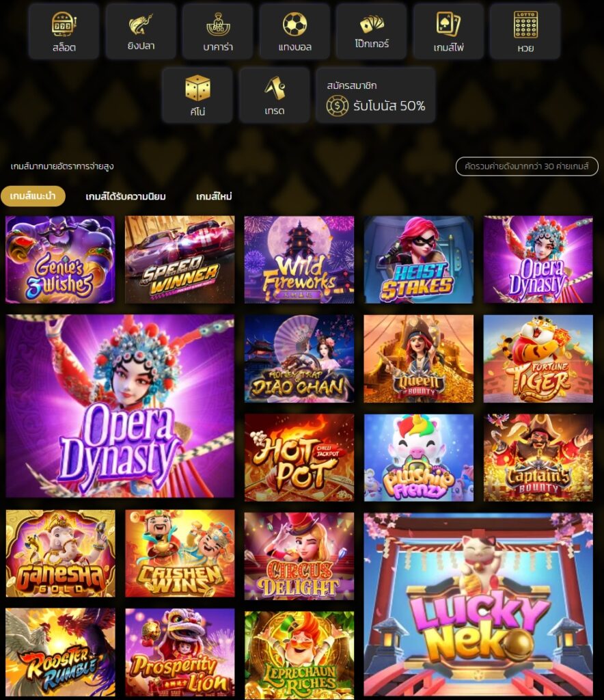Open the เทรด trading icon
The height and width of the screenshot is (700, 604).
[275, 95]
